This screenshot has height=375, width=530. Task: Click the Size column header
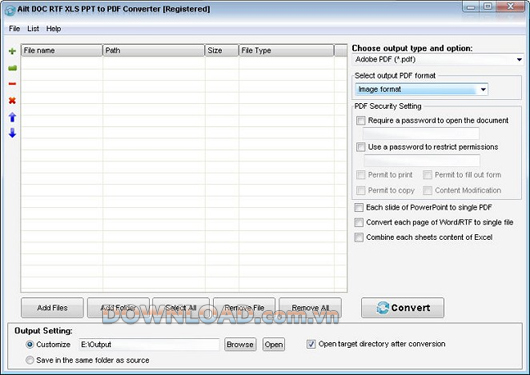coord(222,50)
